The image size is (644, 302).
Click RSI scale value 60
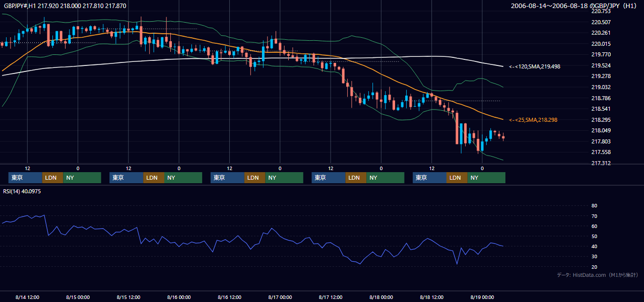point(594,226)
